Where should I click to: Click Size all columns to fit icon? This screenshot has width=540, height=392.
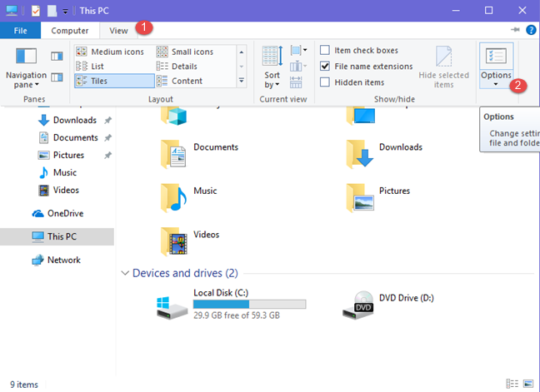pos(296,82)
